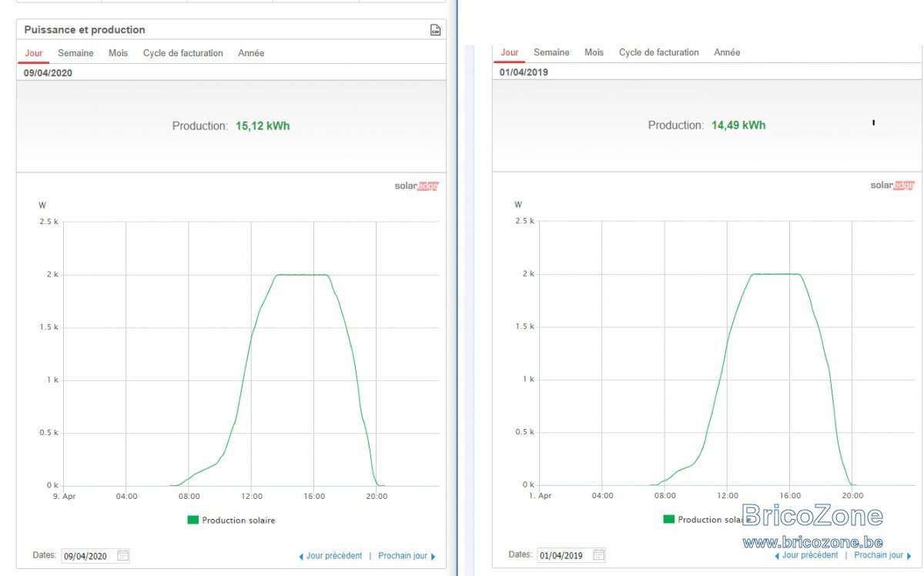Viewport: 924px width, 576px height.
Task: Open calendar picker beside 09/04/2020 date field
Action: pyautogui.click(x=123, y=556)
